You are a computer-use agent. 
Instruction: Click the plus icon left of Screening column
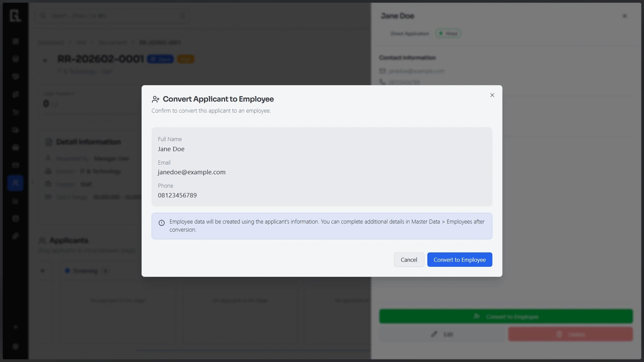[43, 270]
